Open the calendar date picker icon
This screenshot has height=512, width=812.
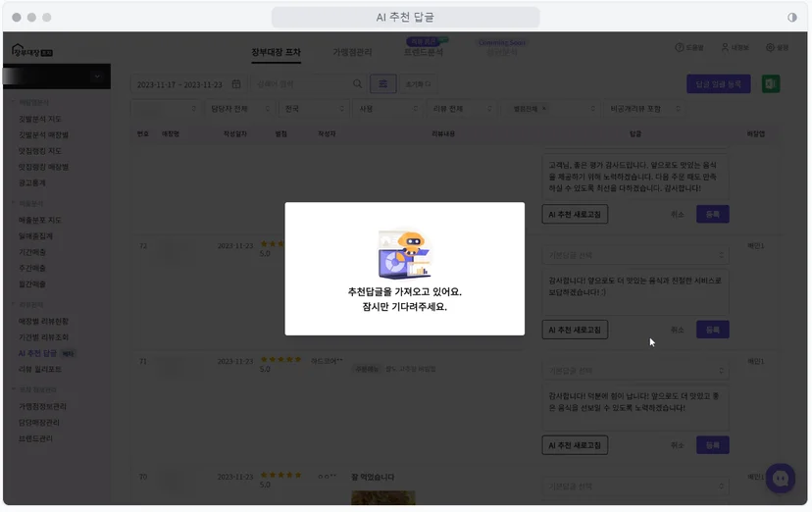(236, 84)
